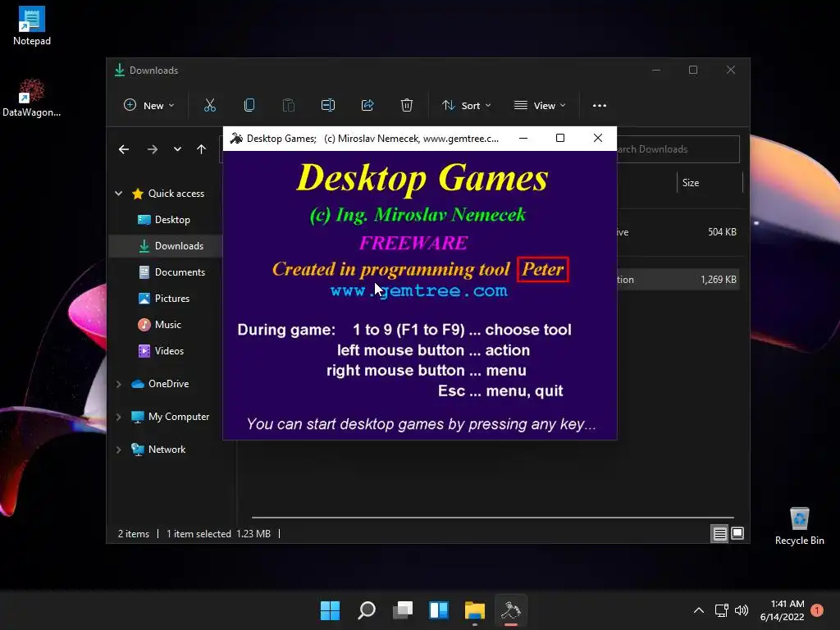
Task: Click the '1 item selected 1.23 MB' status text
Action: (218, 533)
